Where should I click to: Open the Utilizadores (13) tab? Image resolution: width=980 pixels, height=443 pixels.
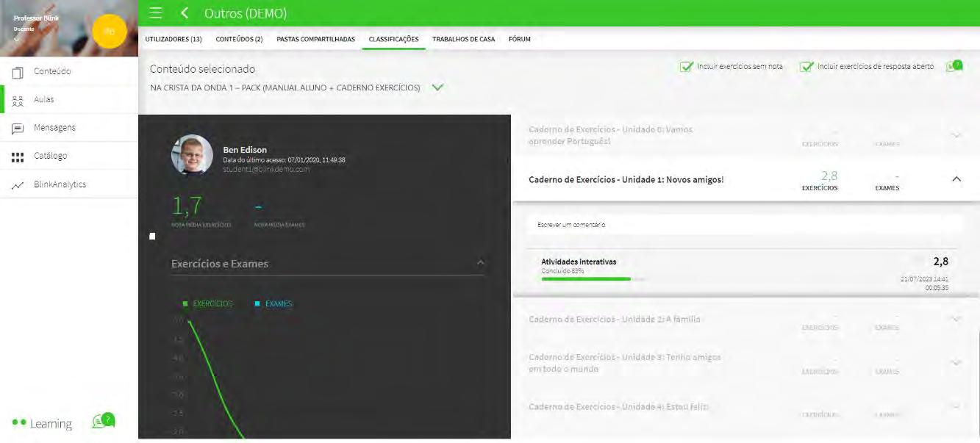tap(174, 39)
